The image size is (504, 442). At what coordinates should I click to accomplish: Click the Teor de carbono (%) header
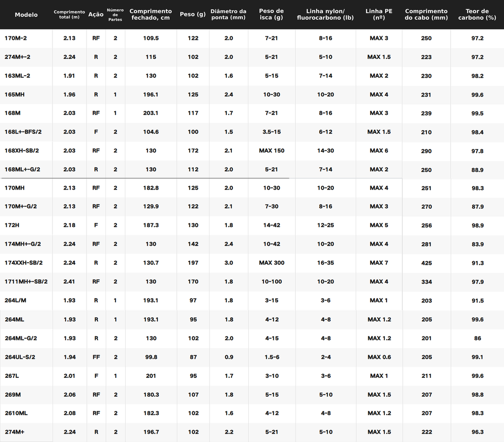tap(477, 14)
